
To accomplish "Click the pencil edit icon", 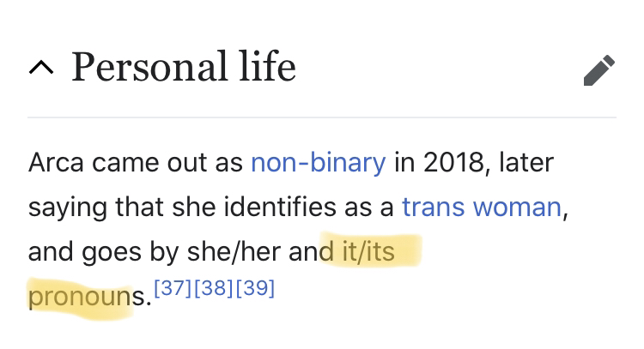I will 598,70.
